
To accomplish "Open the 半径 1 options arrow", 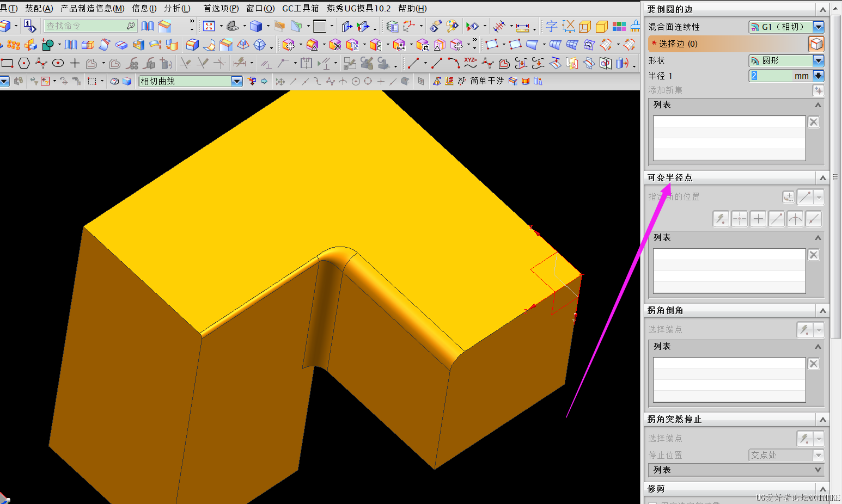I will coord(819,76).
